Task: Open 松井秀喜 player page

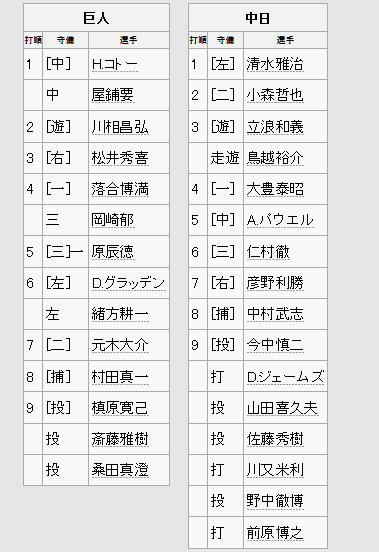Action: click(120, 158)
